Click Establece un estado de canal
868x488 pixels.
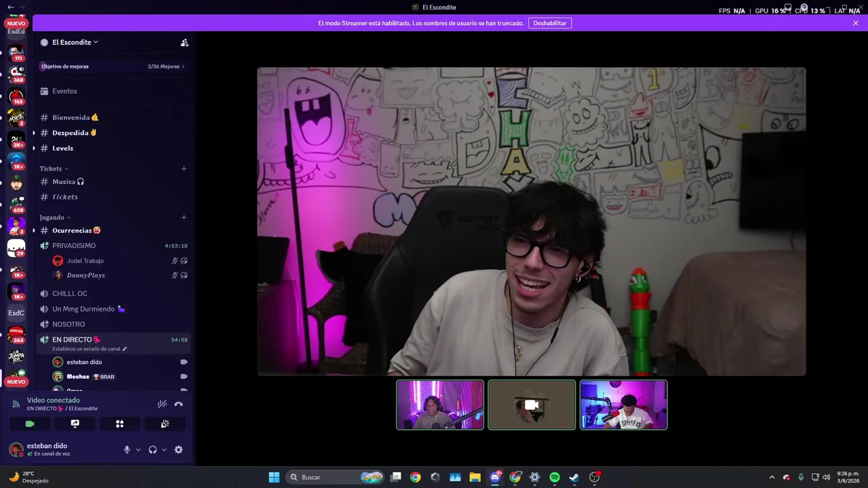point(90,348)
